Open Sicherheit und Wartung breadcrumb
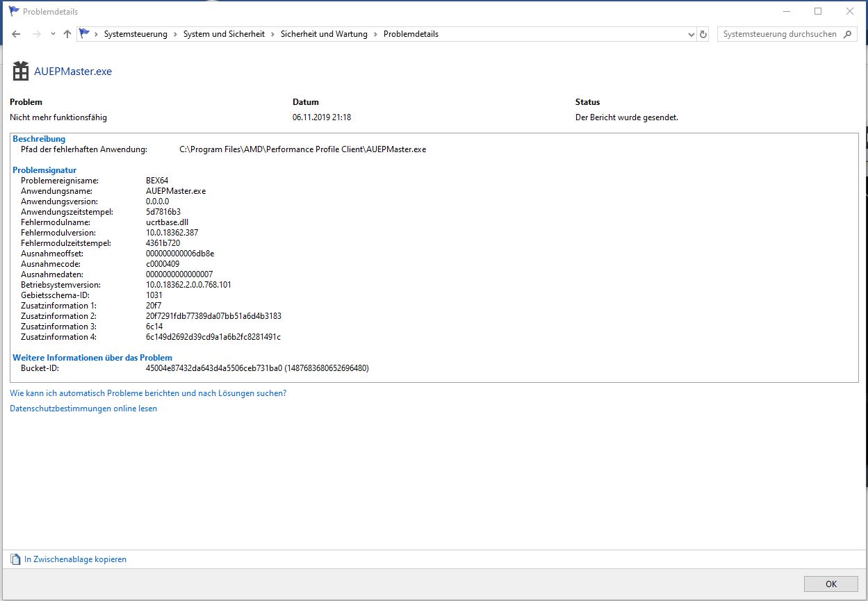Viewport: 868px width, 601px height. coord(324,34)
